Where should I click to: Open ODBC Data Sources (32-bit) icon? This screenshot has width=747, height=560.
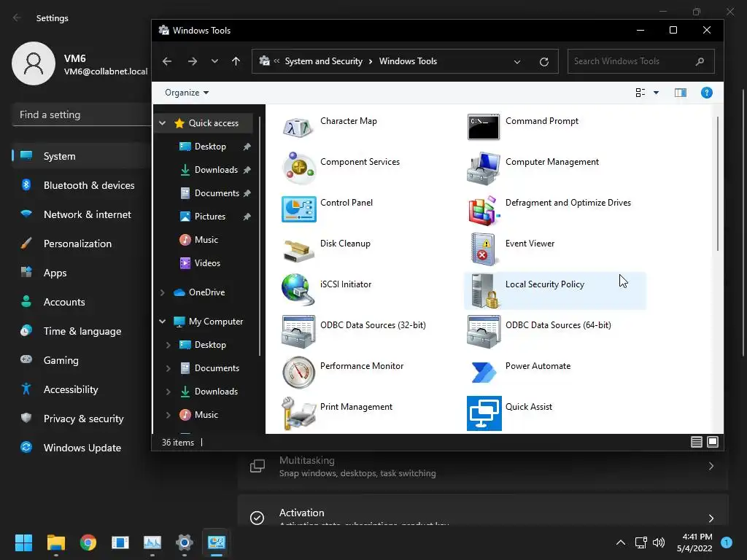coord(298,332)
